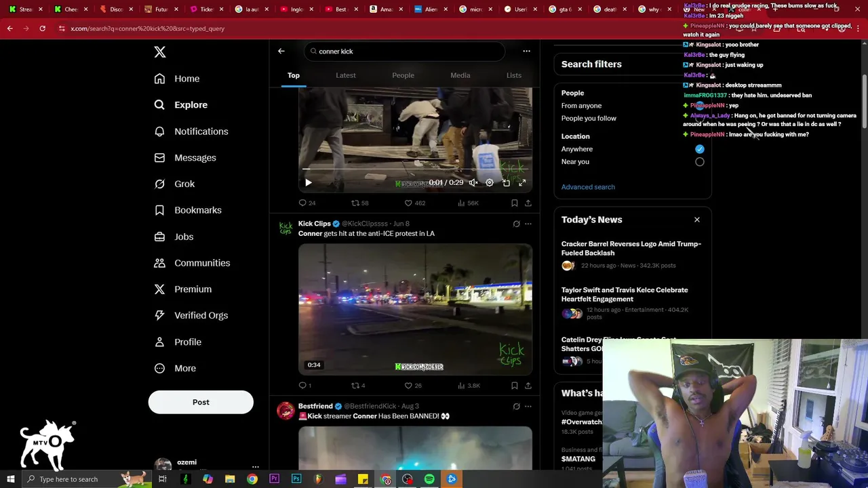Switch to the Media tab
The width and height of the screenshot is (868, 488).
tap(460, 75)
